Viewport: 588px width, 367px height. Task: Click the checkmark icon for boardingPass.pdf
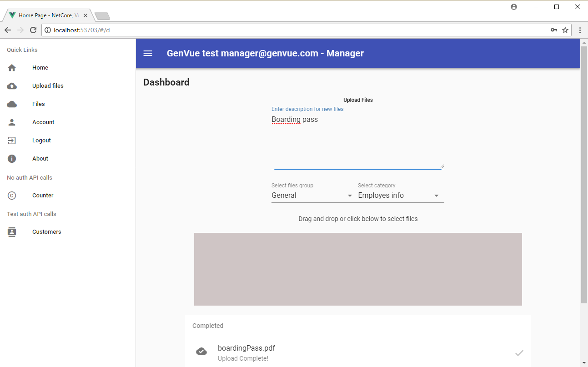coord(519,352)
